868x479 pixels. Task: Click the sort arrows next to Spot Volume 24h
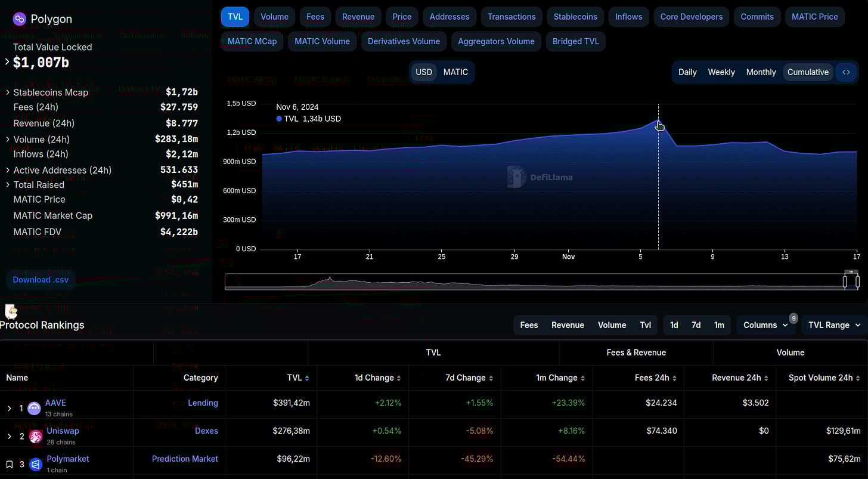coord(858,378)
